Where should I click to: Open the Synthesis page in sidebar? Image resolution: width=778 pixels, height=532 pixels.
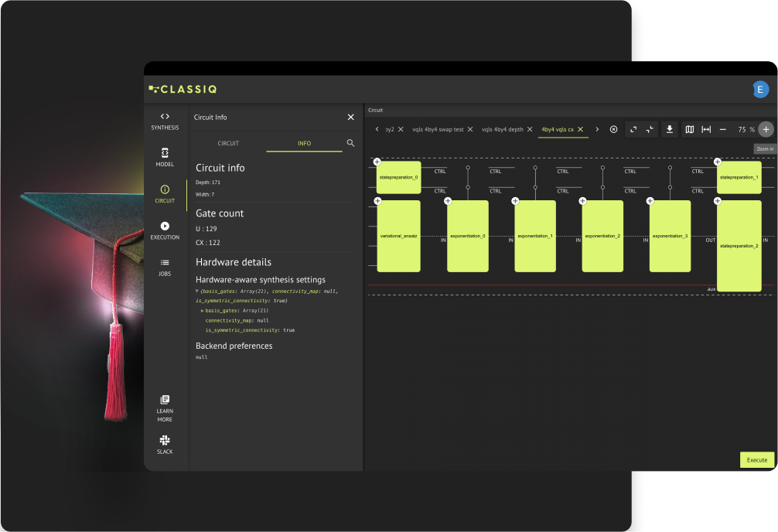[x=165, y=121]
